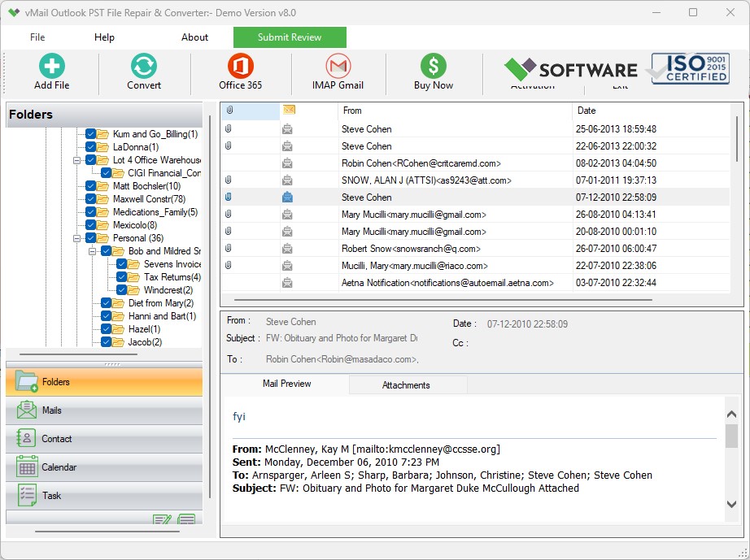Switch to the Mail Preview tab
750x560 pixels.
point(286,384)
